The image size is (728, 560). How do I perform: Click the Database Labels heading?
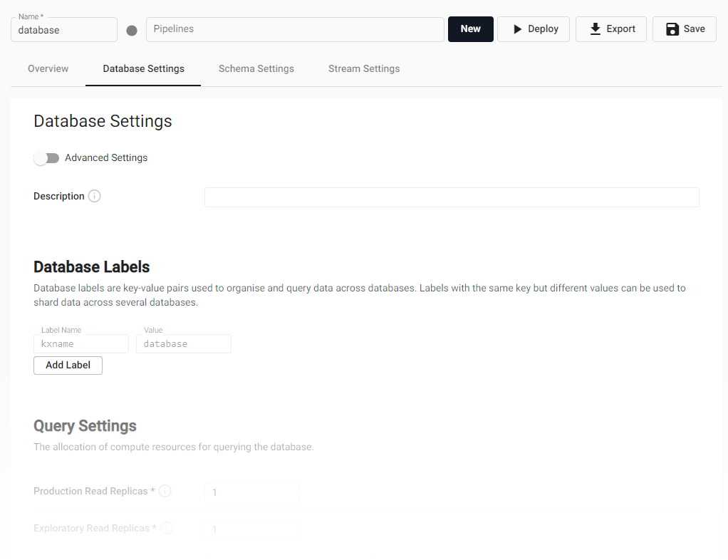[91, 267]
